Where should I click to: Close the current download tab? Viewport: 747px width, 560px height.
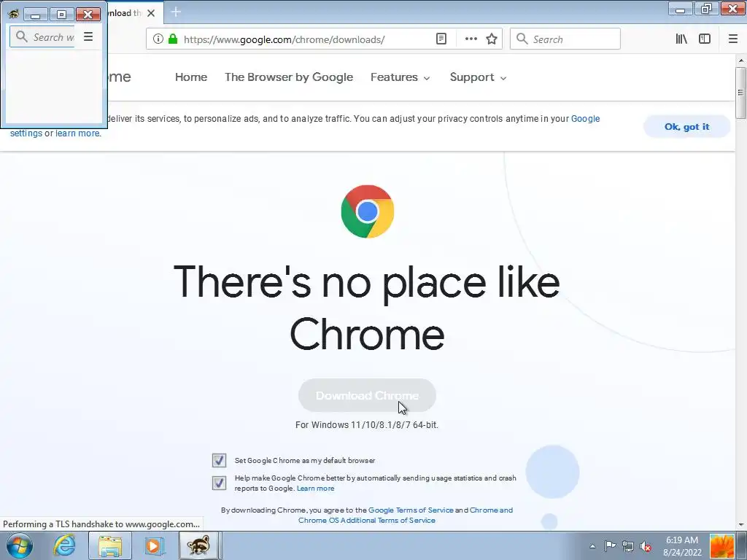151,13
